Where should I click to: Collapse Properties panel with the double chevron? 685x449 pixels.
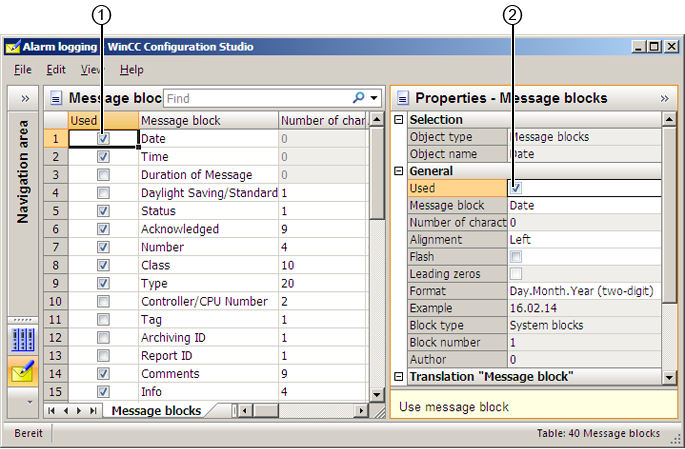pos(664,98)
